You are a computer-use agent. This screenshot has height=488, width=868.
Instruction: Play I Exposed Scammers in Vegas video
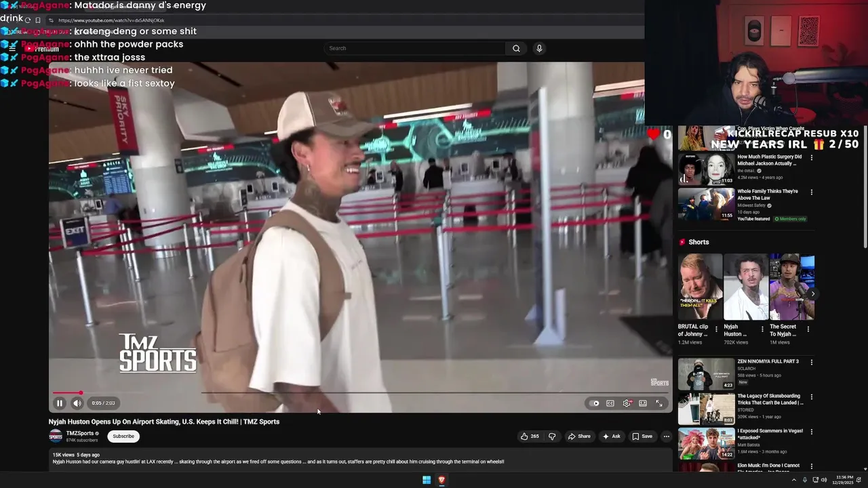click(706, 443)
